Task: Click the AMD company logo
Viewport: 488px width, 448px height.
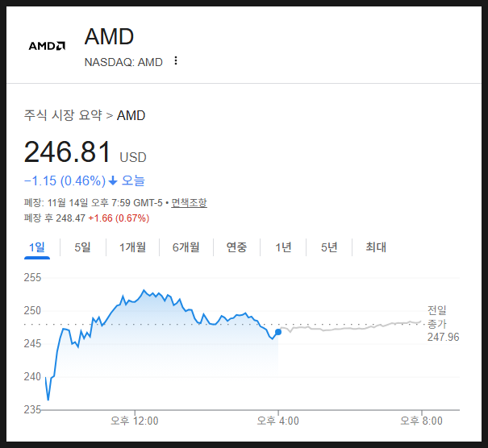Action: [x=47, y=46]
